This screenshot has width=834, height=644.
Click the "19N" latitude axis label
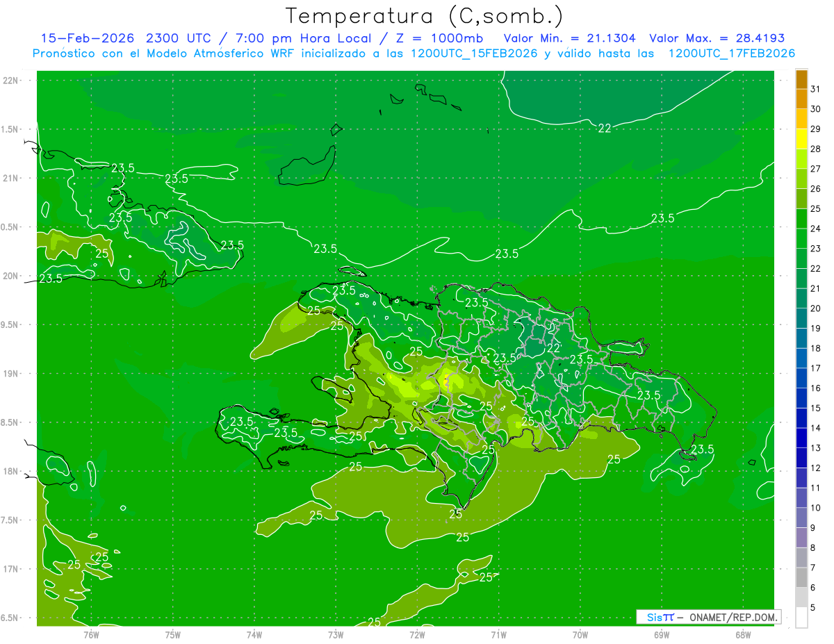point(10,374)
